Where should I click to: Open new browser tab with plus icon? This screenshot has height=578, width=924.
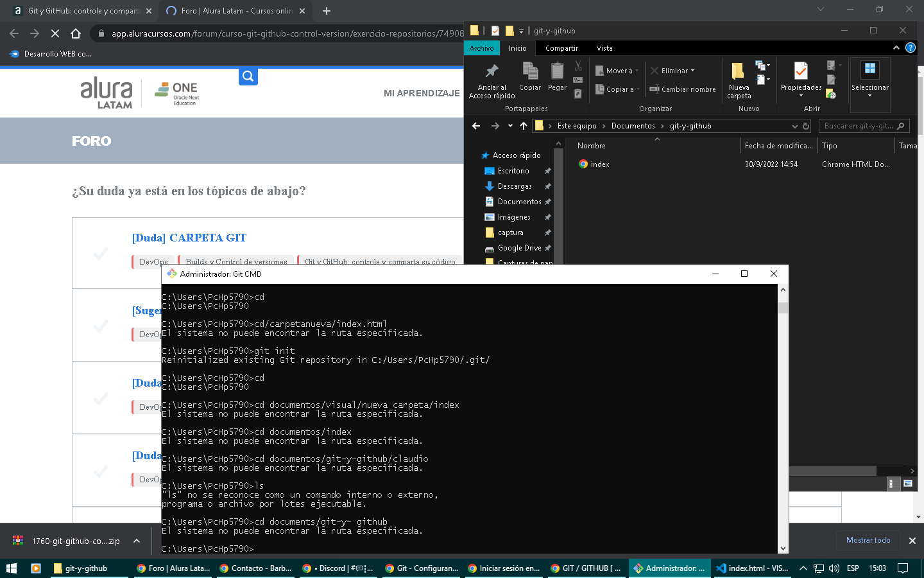[x=327, y=11]
